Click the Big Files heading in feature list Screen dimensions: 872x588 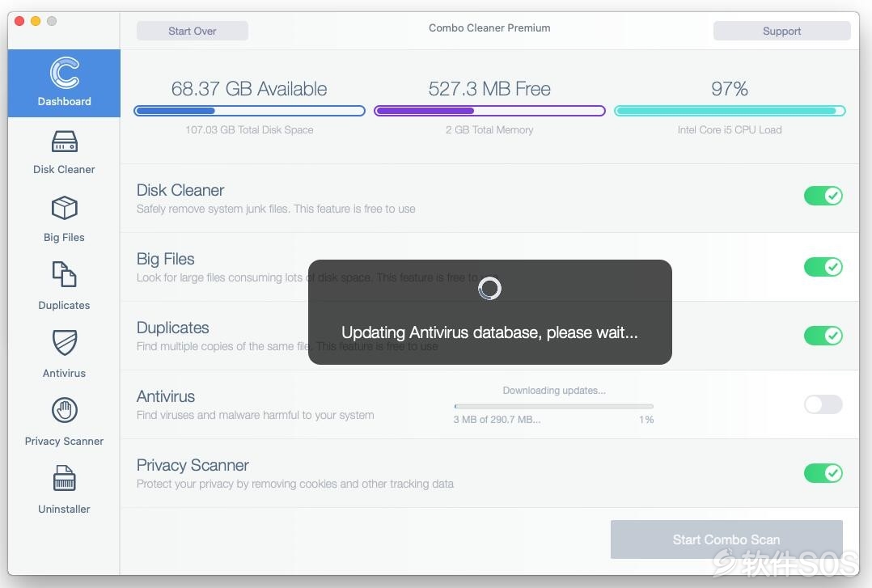[165, 260]
